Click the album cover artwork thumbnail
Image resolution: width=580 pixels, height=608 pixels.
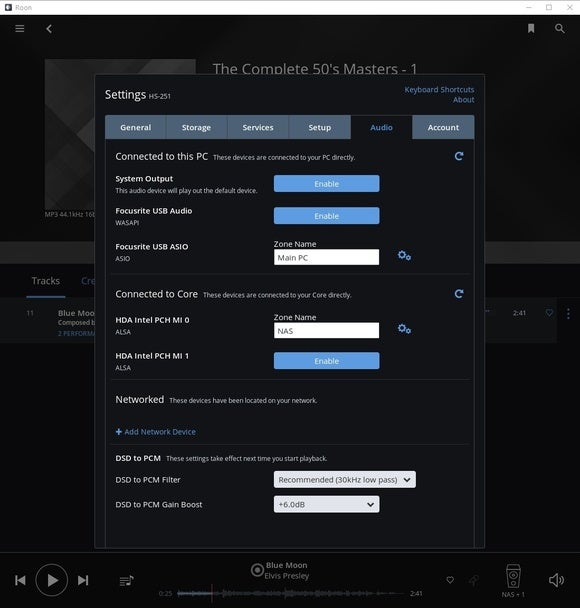[x=70, y=135]
